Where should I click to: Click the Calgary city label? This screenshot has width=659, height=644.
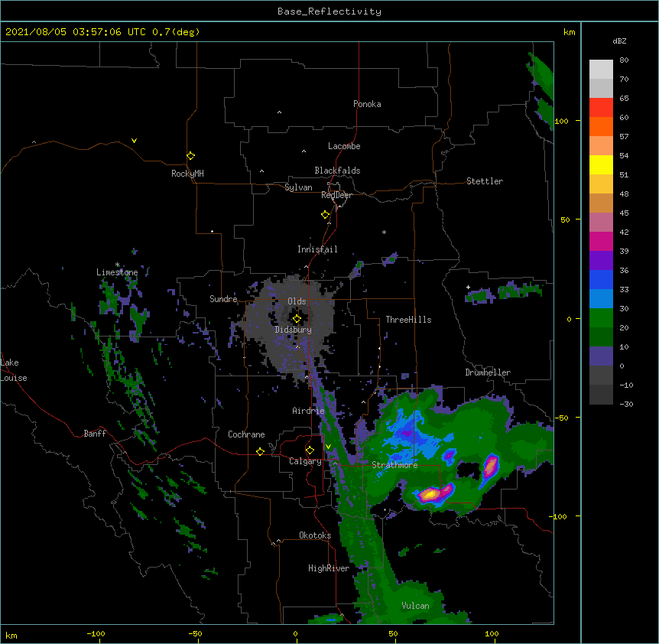[x=306, y=461]
